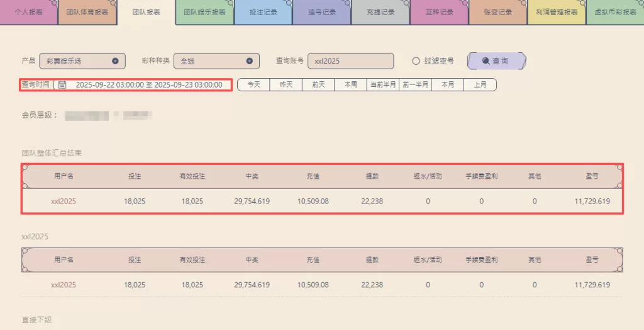The height and width of the screenshot is (330, 644).
Task: Choose the 昨天 quick date filter
Action: [286, 85]
